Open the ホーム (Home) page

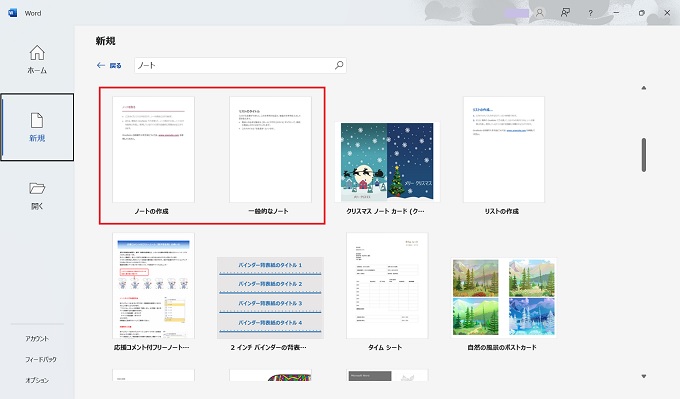(37, 59)
